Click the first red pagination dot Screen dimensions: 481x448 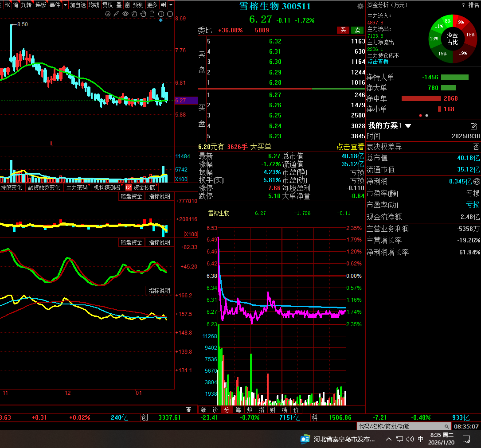420,116
